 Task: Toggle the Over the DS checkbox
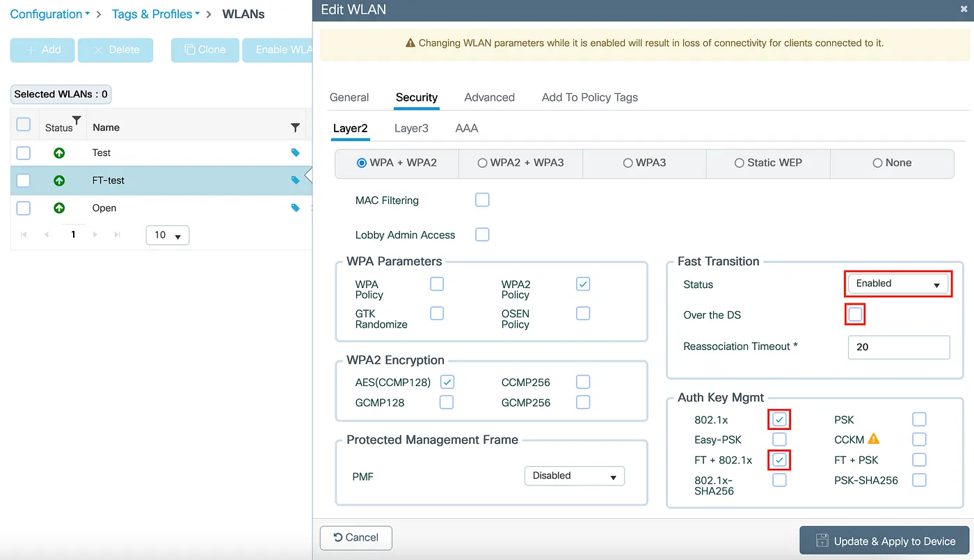856,315
